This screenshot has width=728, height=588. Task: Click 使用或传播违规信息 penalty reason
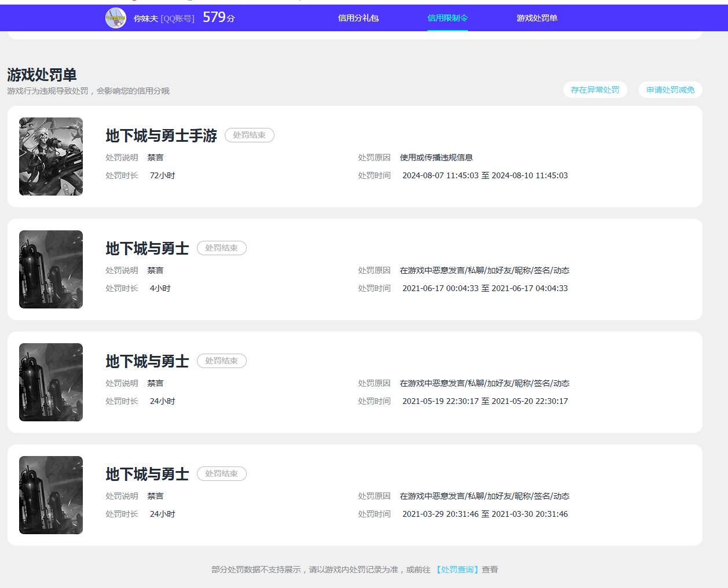(436, 157)
